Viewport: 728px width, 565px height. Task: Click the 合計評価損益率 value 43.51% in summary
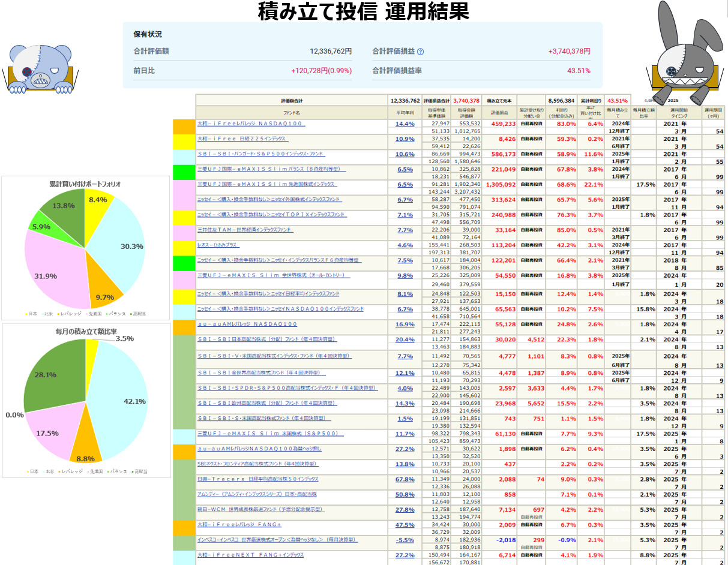coord(579,71)
